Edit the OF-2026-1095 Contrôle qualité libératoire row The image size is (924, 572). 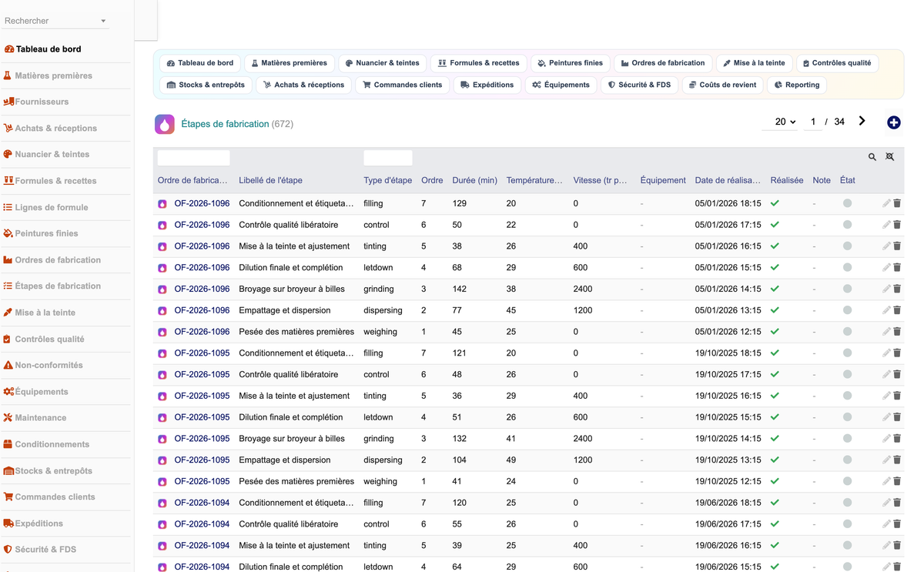pos(886,374)
